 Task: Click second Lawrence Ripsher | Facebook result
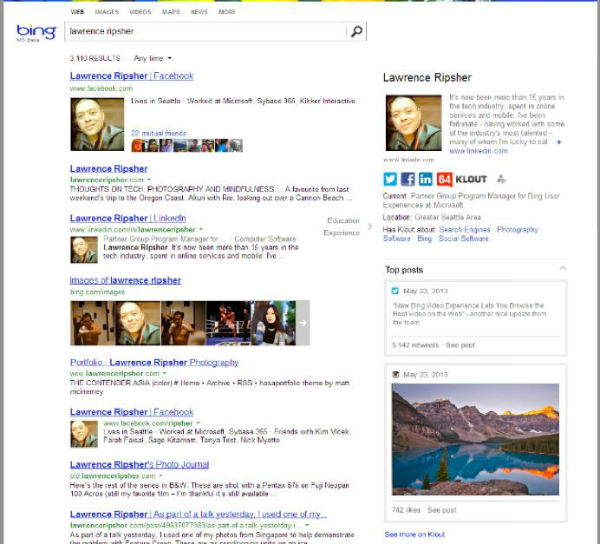[x=132, y=412]
